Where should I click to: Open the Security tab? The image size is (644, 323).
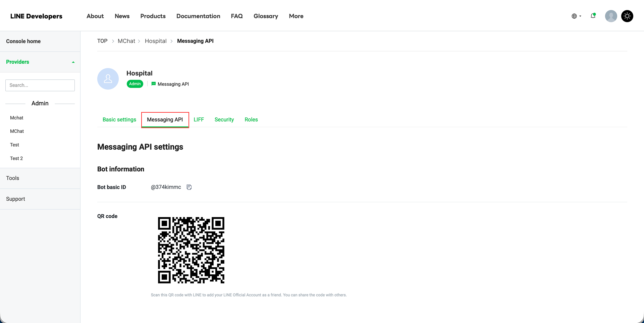(x=224, y=119)
